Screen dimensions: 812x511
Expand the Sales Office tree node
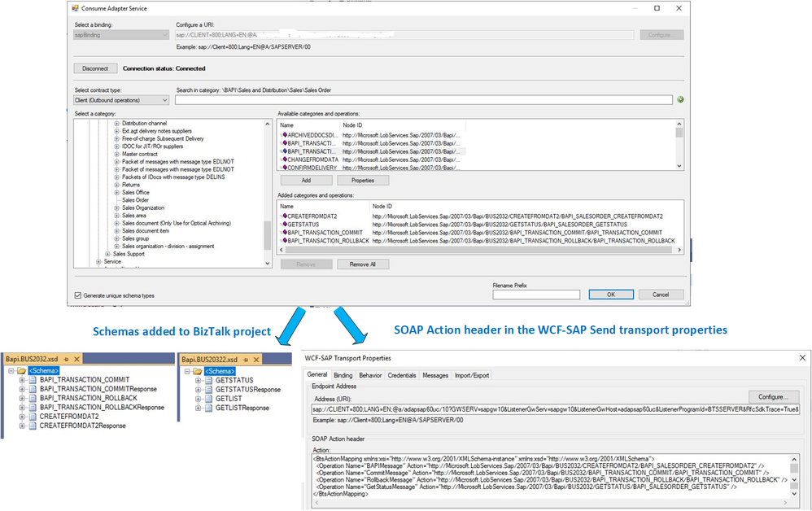point(116,192)
